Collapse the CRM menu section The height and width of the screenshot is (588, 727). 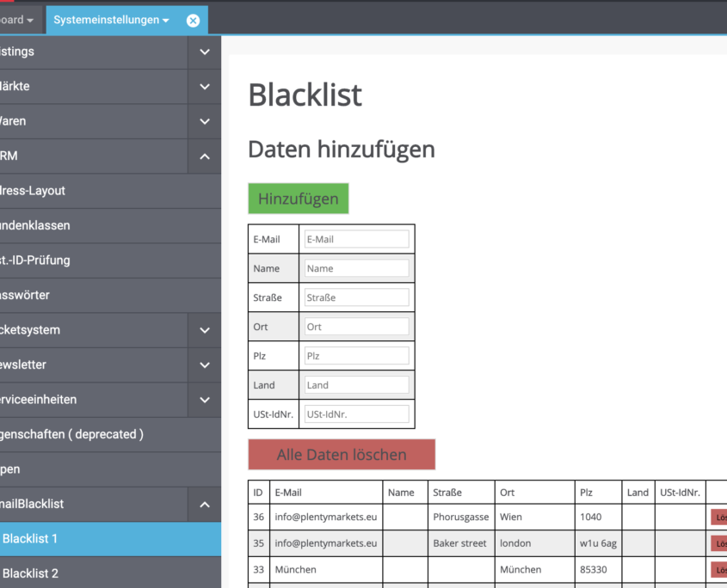[205, 156]
